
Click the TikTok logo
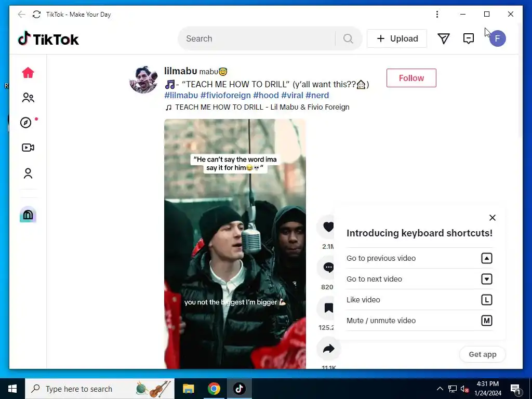point(48,39)
